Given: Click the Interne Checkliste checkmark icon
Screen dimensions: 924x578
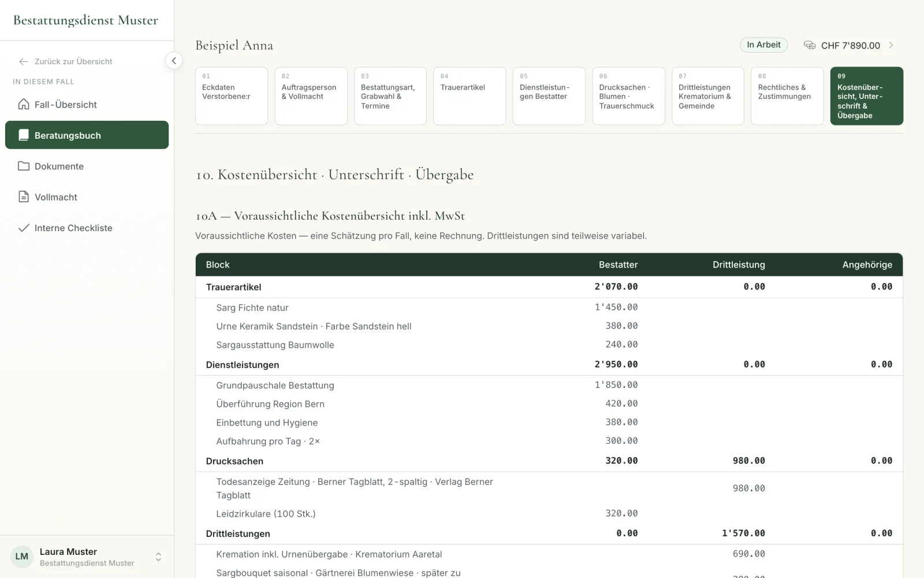Looking at the screenshot, I should (24, 228).
